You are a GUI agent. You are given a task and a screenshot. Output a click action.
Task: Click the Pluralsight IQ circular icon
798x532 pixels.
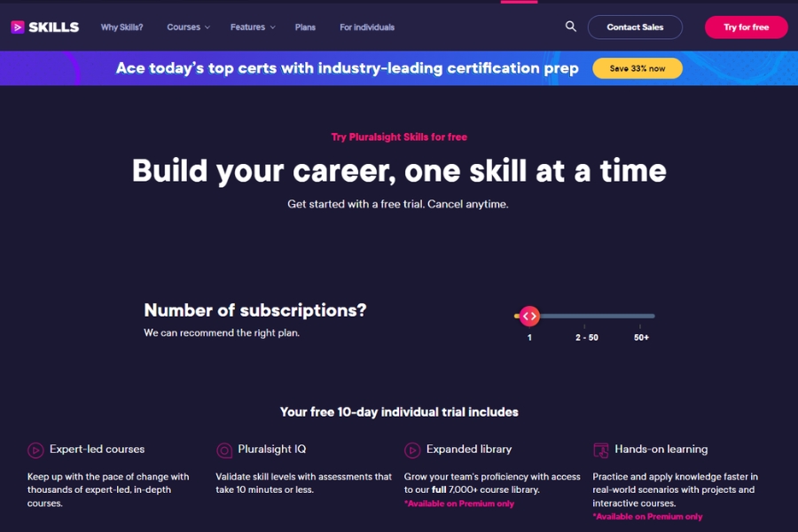[224, 450]
